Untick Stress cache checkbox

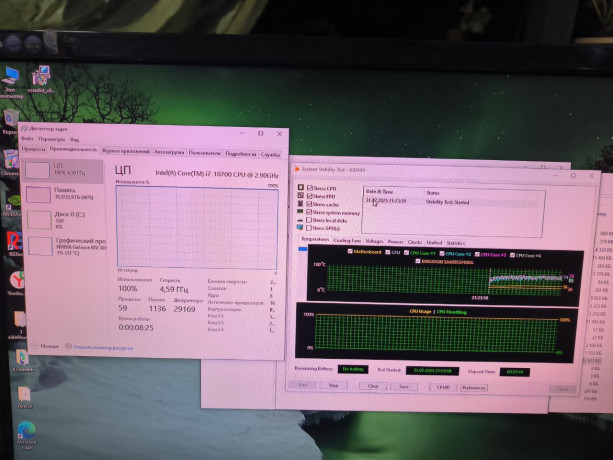[310, 204]
